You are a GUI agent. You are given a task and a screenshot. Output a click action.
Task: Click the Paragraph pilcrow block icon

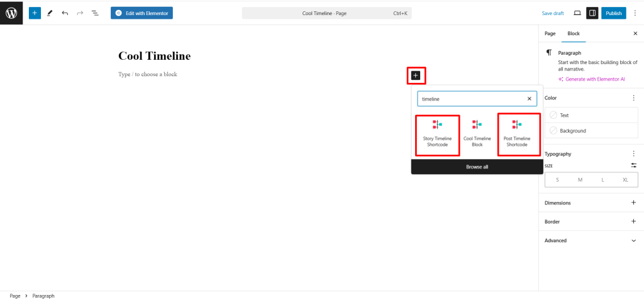[548, 53]
